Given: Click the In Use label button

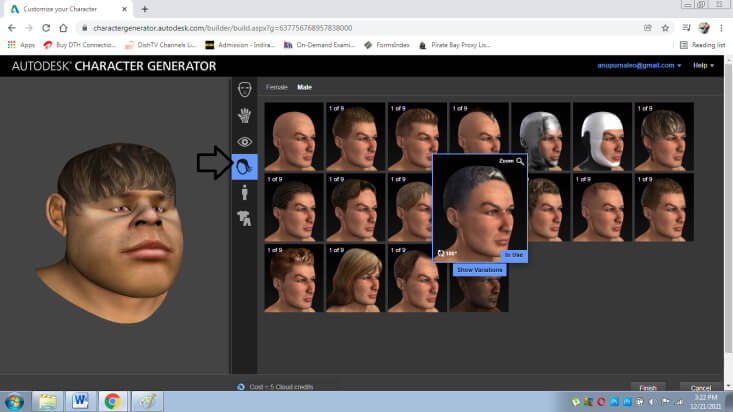Looking at the screenshot, I should (514, 255).
